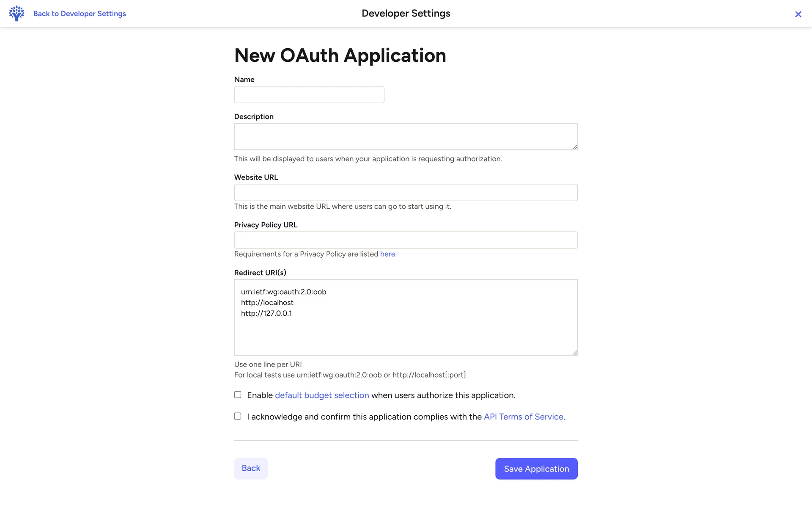Image resolution: width=812 pixels, height=508 pixels.
Task: Click the Save Application button
Action: (536, 469)
